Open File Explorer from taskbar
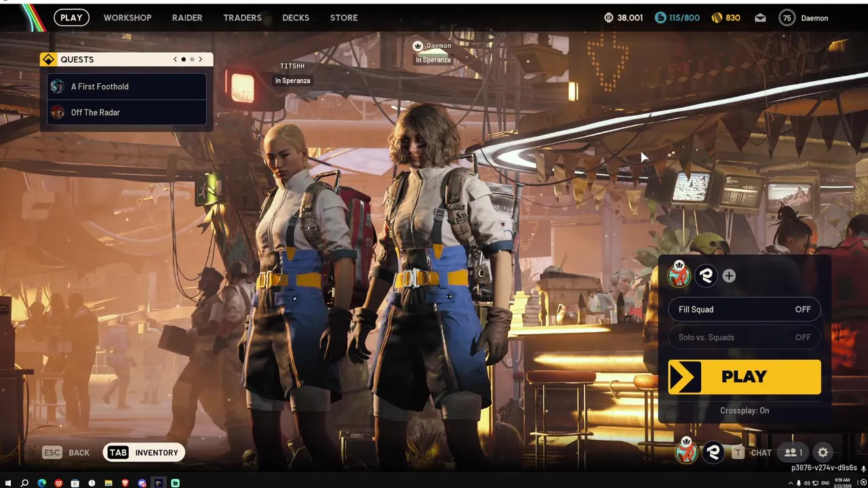The height and width of the screenshot is (488, 868). coord(108,483)
